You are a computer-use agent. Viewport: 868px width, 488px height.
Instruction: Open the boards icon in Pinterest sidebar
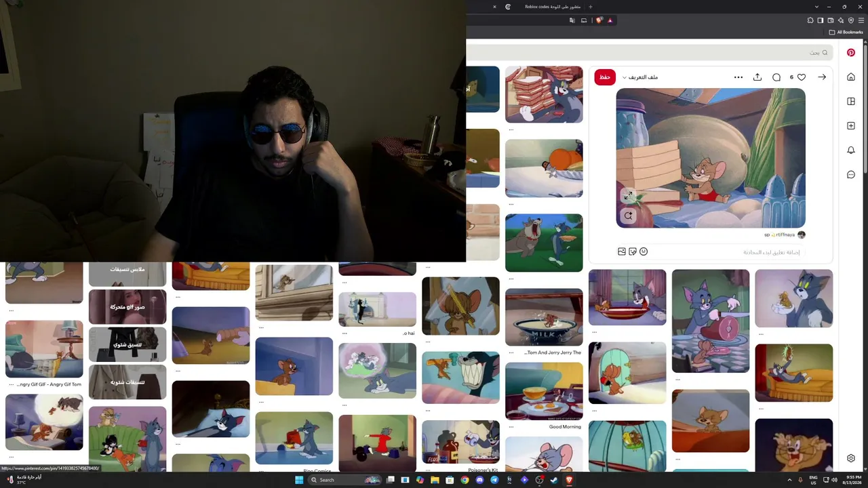851,101
